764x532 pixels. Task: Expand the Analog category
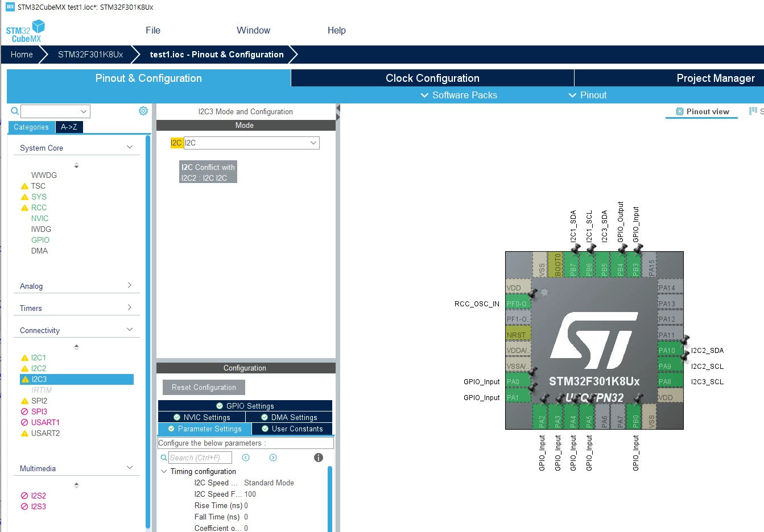tap(130, 285)
